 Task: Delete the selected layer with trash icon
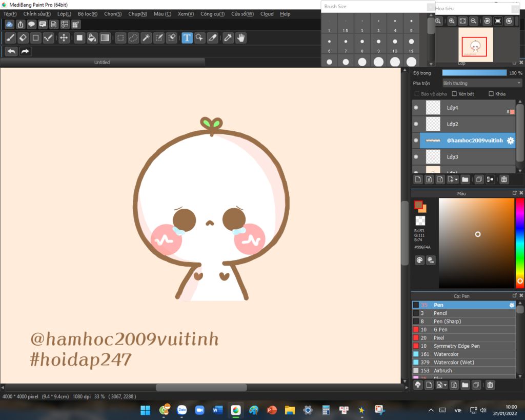(x=504, y=179)
